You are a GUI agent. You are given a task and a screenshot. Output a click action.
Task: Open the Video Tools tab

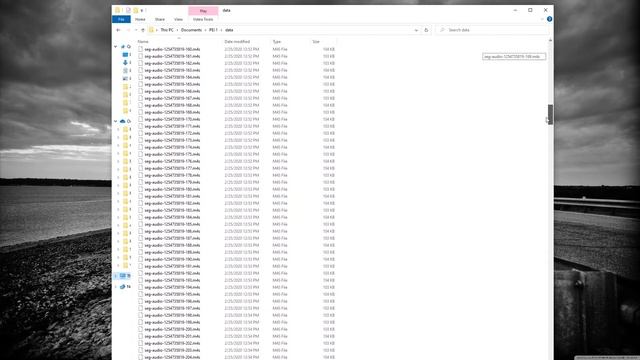click(203, 19)
